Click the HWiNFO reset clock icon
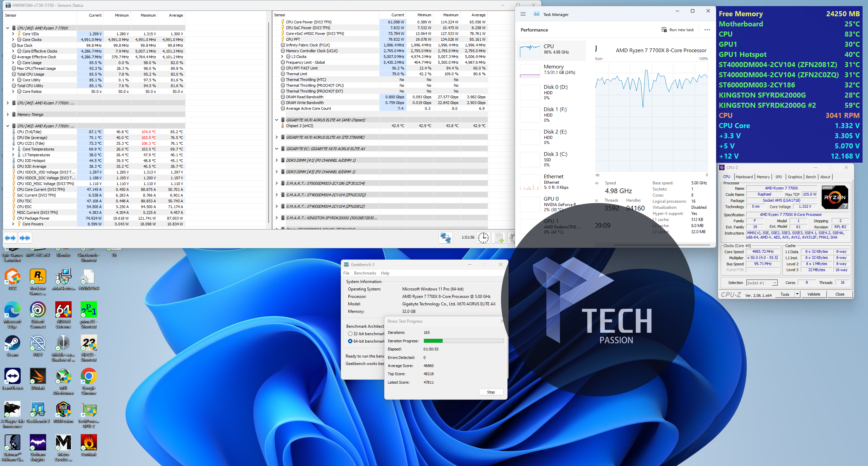Screen dimensions: 868x466 [x=483, y=238]
